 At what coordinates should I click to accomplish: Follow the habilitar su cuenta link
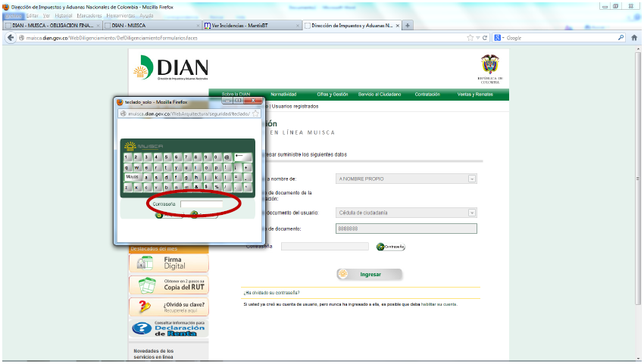click(439, 304)
